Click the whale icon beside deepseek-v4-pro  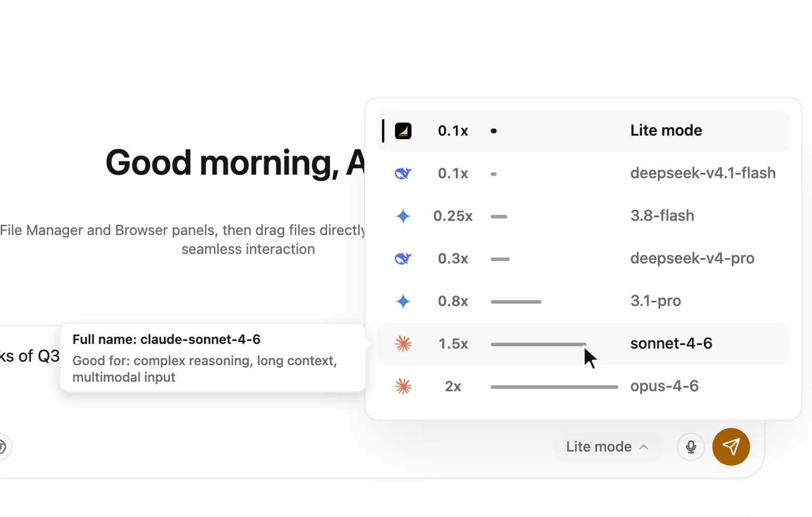tap(403, 259)
